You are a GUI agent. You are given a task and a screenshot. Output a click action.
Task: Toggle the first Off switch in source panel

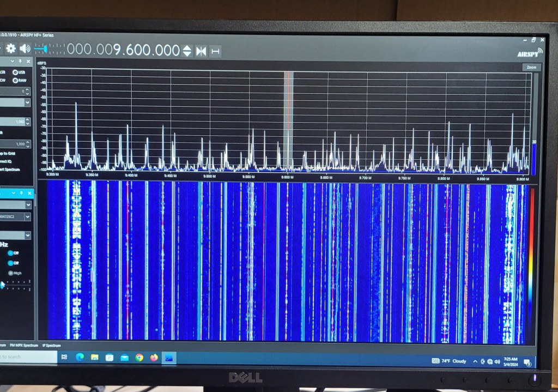(x=10, y=254)
